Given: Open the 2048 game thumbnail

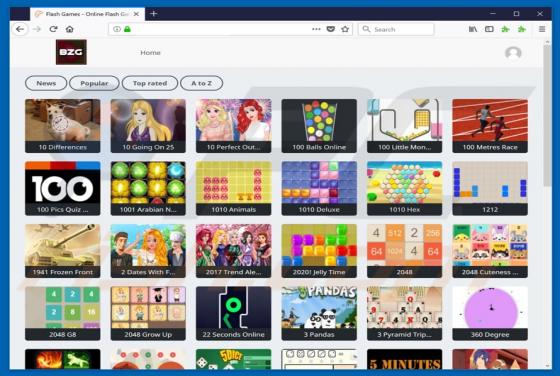Looking at the screenshot, I should (x=404, y=251).
